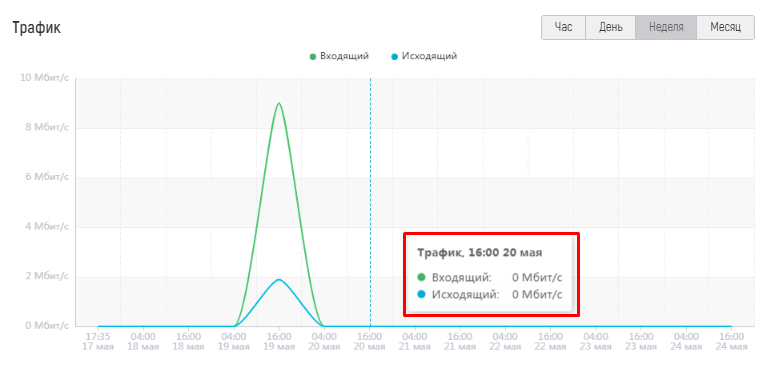Click the blue Исходящий legend dot
The height and width of the screenshot is (372, 767).
[395, 57]
